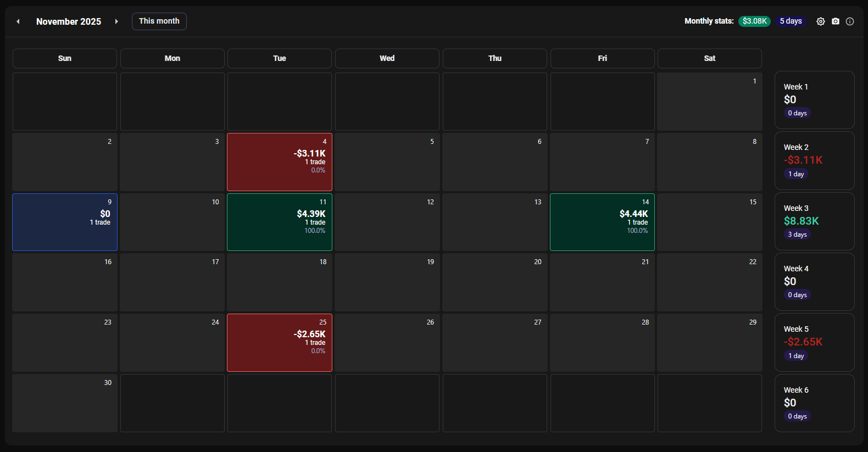Open the Week 2 summary card
The height and width of the screenshot is (452, 868).
point(814,160)
